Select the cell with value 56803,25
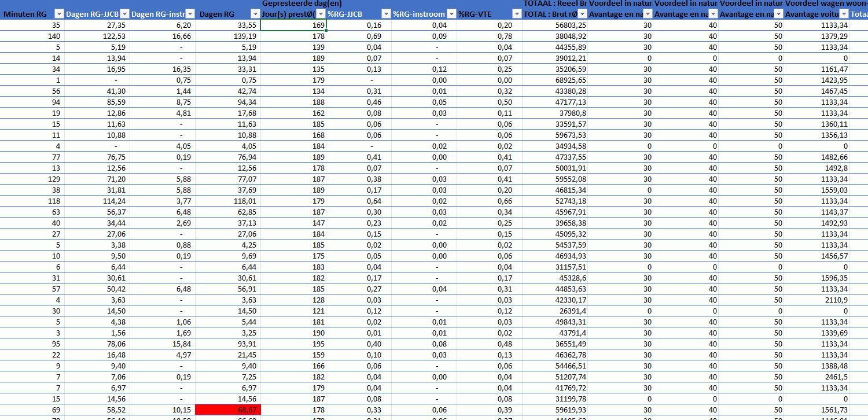This screenshot has width=868, height=420. (556, 25)
